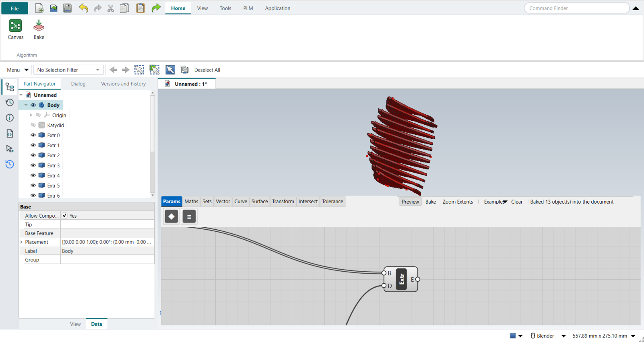Switch to Versions and history tab

[123, 84]
